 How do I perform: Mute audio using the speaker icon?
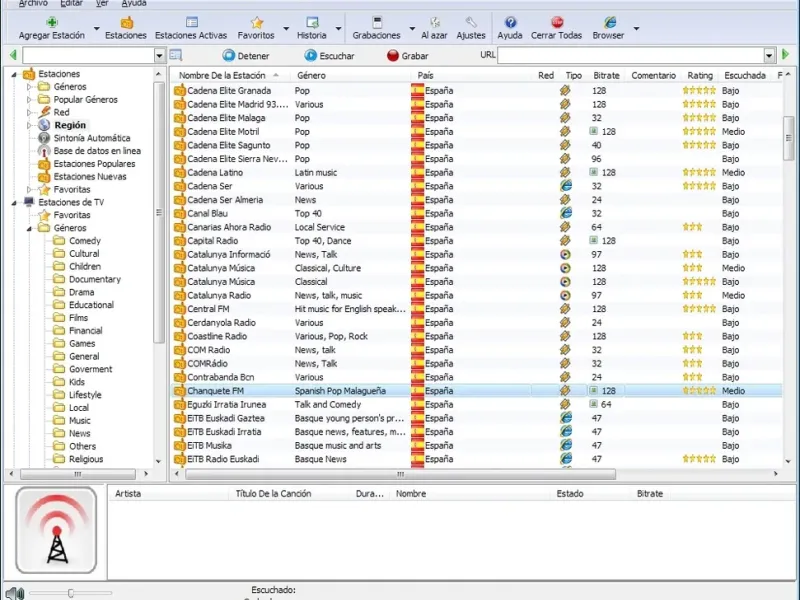point(13,593)
